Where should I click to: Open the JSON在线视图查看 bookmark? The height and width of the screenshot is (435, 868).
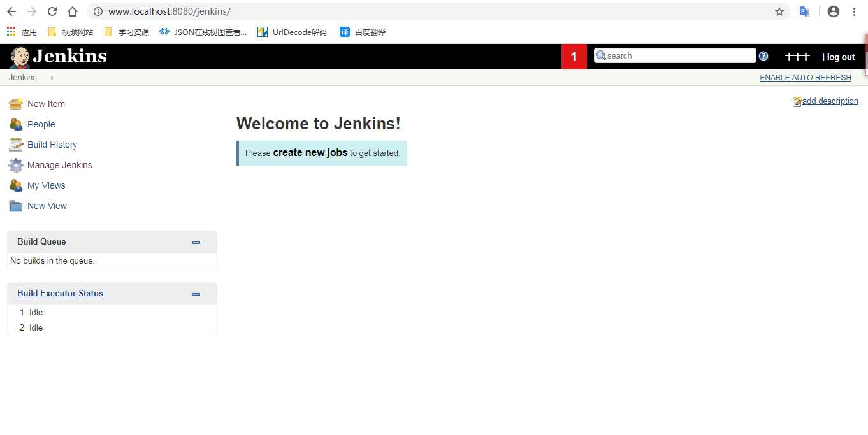tap(203, 32)
